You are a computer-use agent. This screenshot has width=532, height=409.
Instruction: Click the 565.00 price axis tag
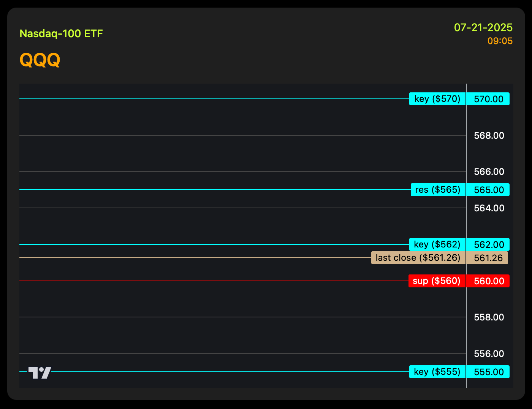pos(488,190)
